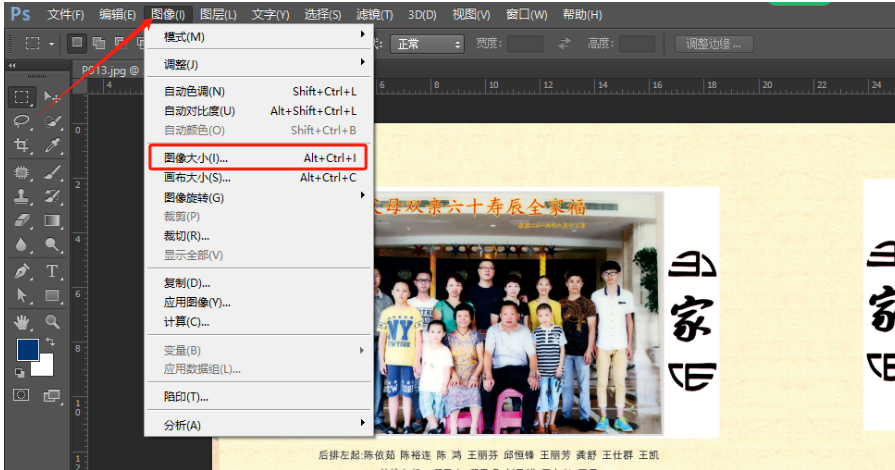This screenshot has width=895, height=470.
Task: Select the Hand tool
Action: (x=22, y=322)
